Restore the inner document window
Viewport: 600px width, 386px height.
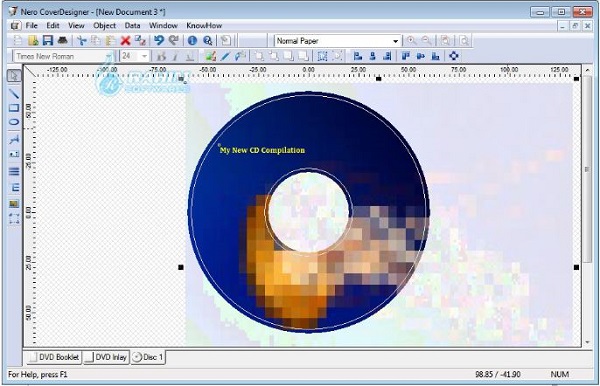pos(575,26)
